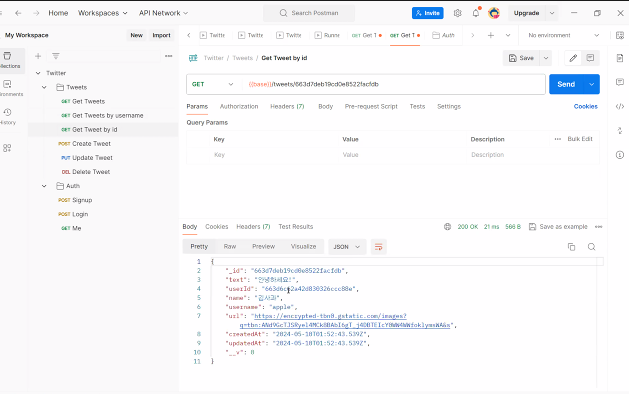Collapse the Tweets folder
Viewport: 629px width, 394px height.
point(44,87)
